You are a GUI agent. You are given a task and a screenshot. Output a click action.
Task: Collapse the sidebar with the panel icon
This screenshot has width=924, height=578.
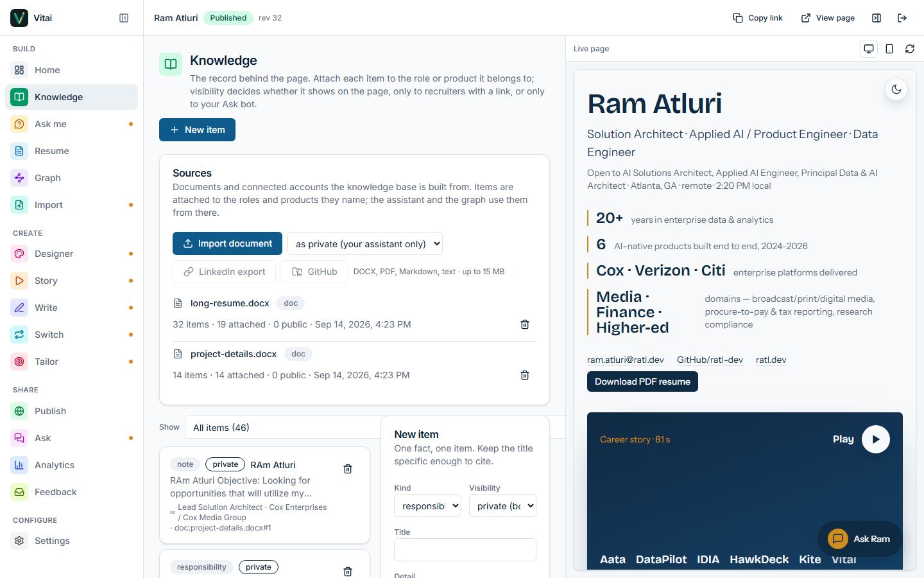[124, 18]
